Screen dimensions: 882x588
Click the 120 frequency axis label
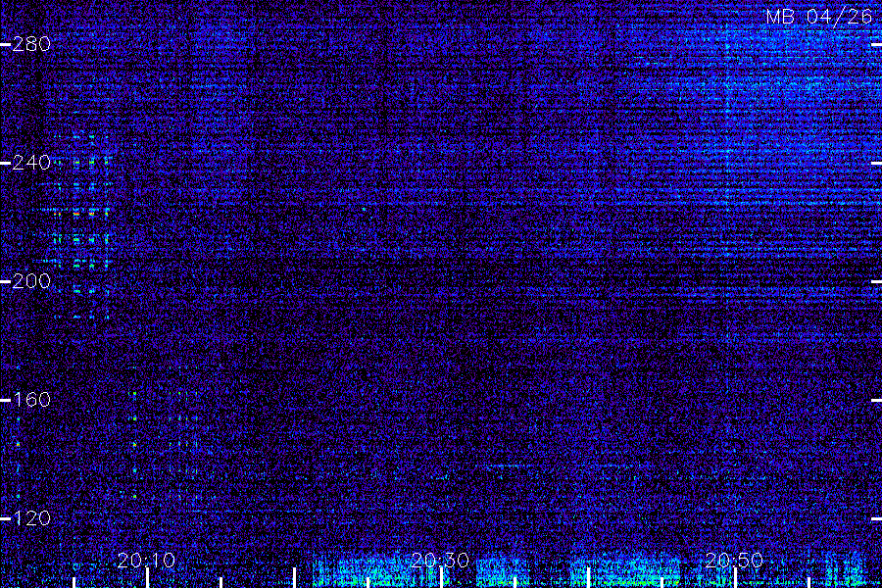(31, 518)
